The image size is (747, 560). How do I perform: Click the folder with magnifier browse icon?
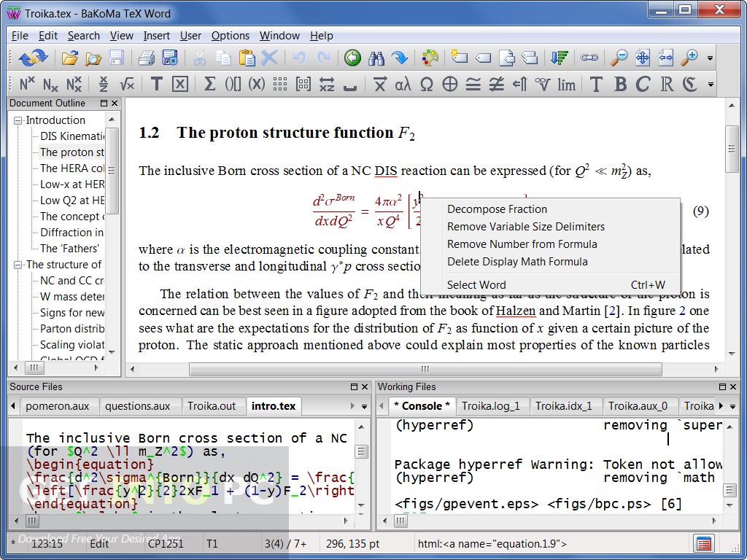pos(94,58)
